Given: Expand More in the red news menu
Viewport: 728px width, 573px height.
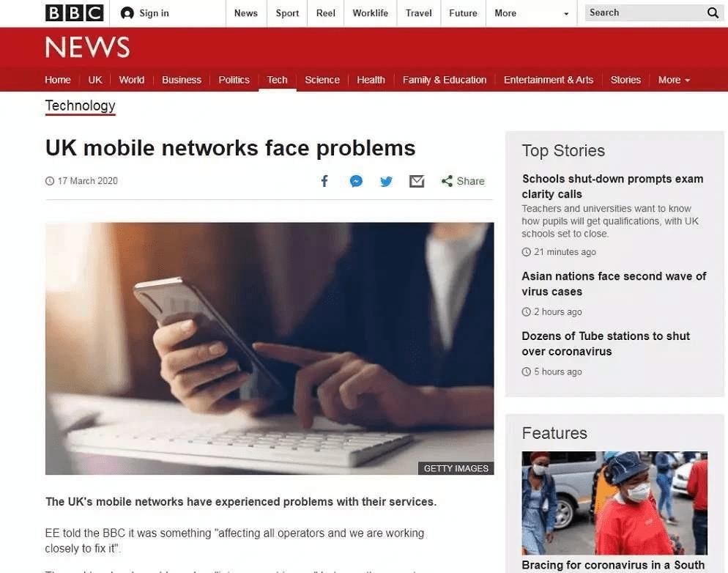Looking at the screenshot, I should click(x=674, y=80).
